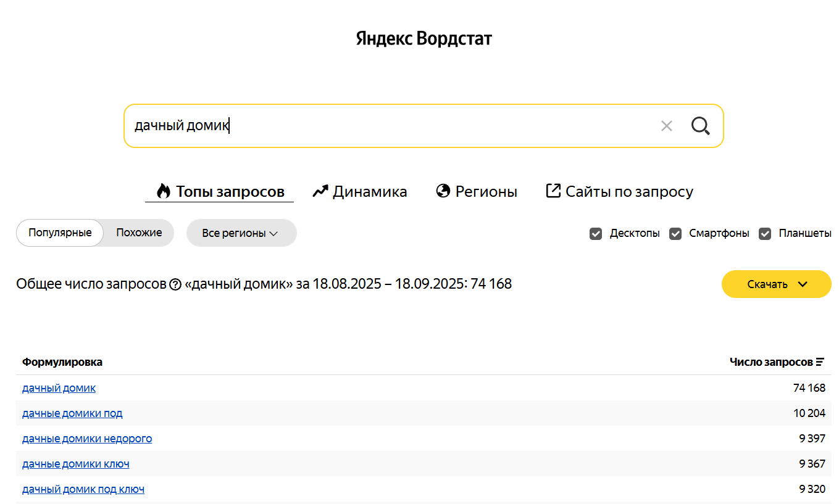
Task: Toggle the Смартфоны checkbox
Action: click(675, 234)
